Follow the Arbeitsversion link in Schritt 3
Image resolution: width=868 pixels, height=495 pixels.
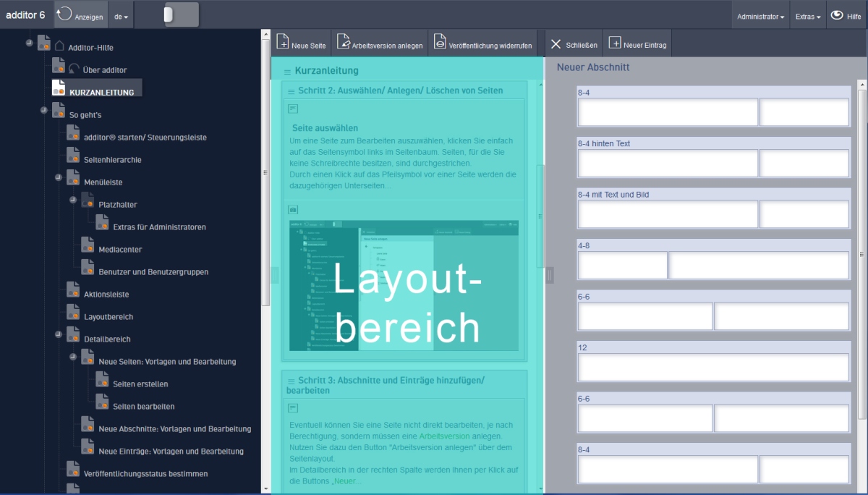[444, 436]
